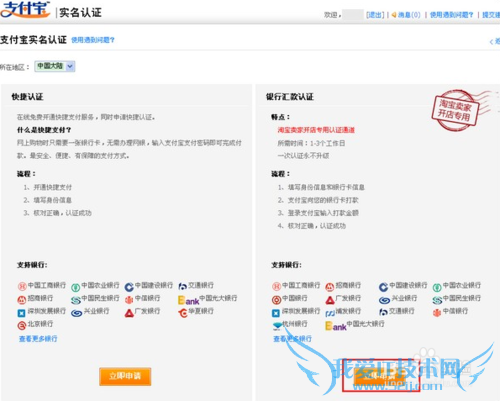Screen dimensions: 500x401
Task: Click 杭州银行 icon in 银行汇款认证 panel
Action: coord(277,325)
